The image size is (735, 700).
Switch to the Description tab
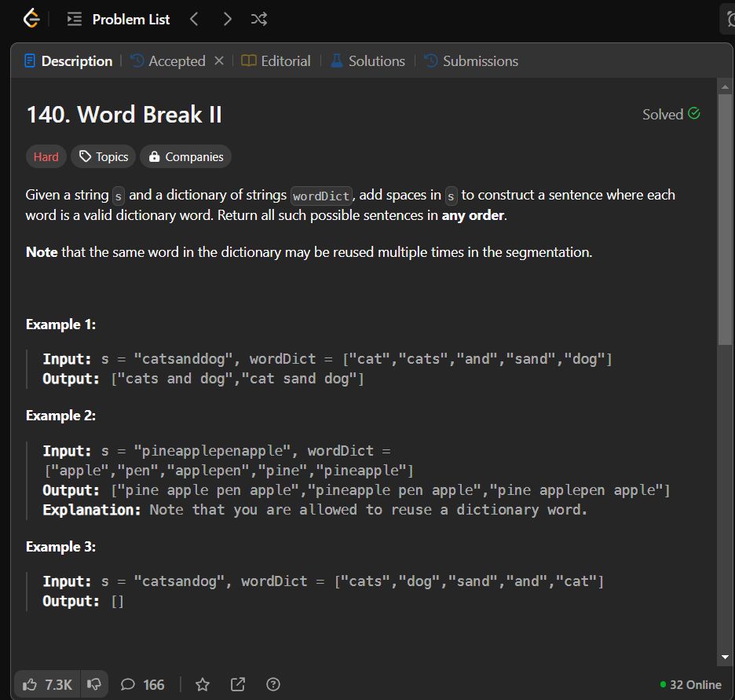point(68,61)
